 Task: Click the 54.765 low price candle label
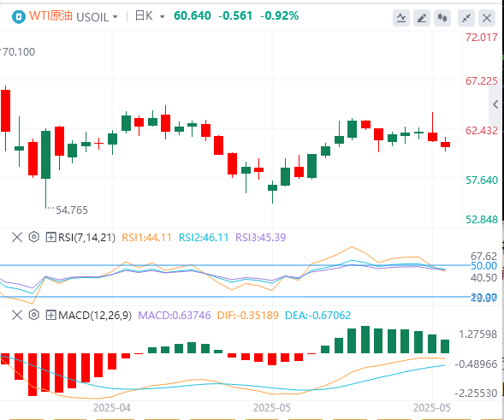(x=72, y=210)
